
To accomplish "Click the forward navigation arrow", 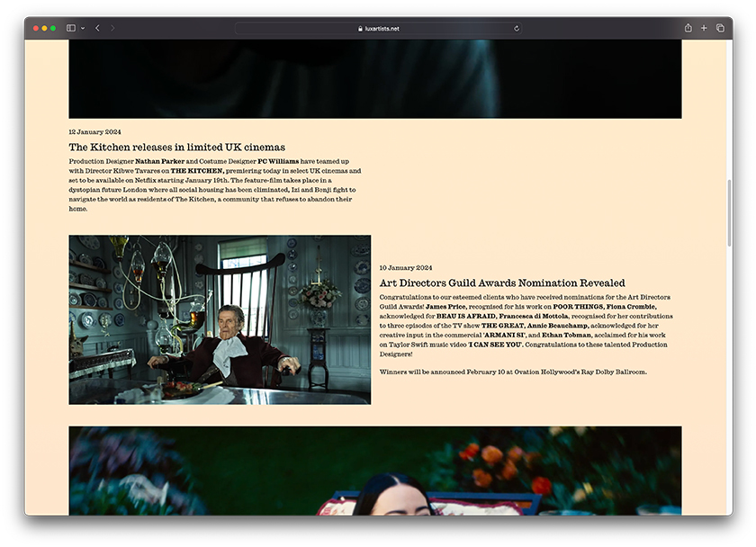I will 112,28.
